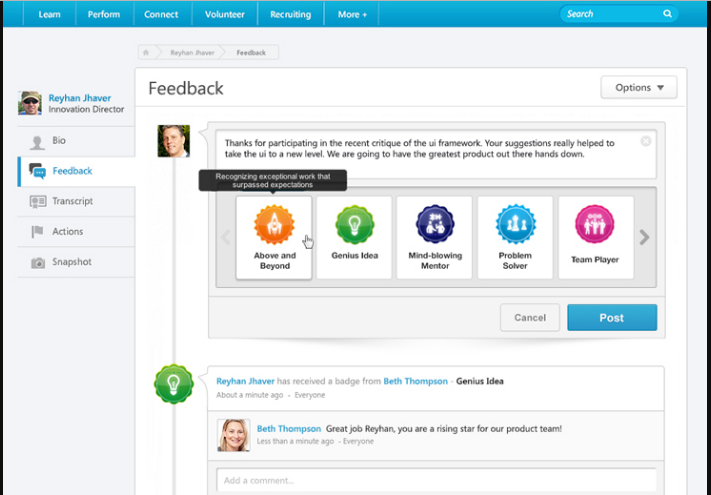
Task: Click the Cancel button
Action: pos(529,318)
